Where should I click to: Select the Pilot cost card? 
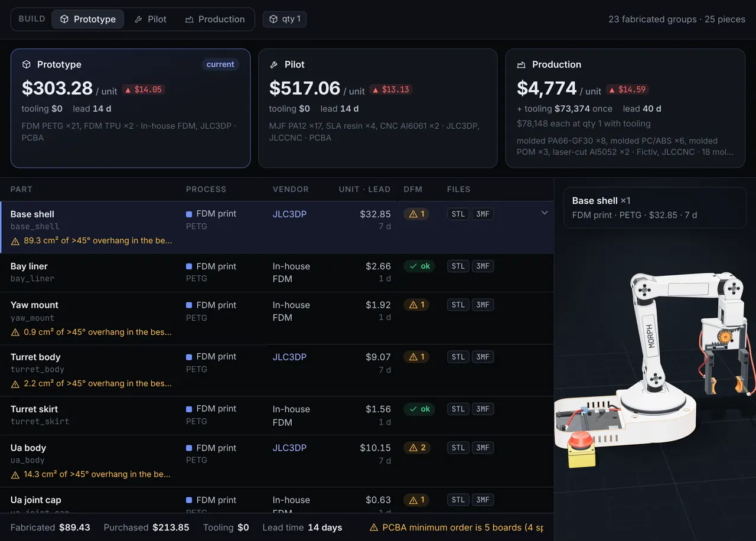click(378, 108)
